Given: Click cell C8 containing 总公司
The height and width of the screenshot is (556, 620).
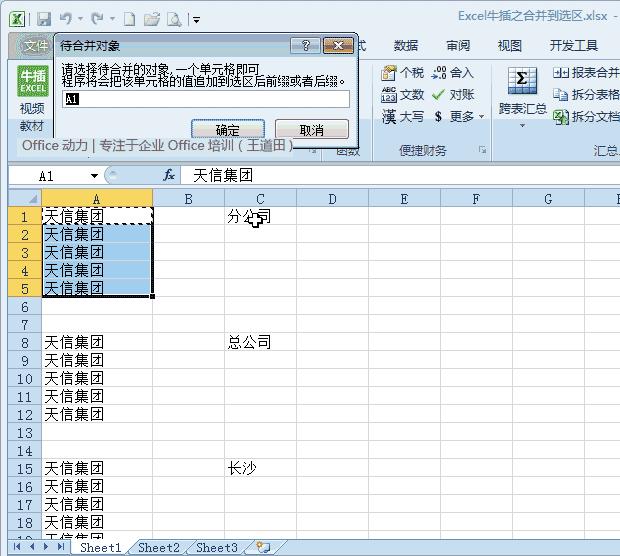Looking at the screenshot, I should [x=260, y=342].
